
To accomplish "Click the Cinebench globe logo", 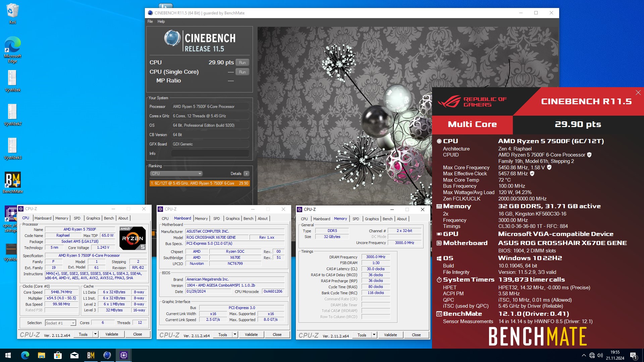I will click(x=172, y=38).
